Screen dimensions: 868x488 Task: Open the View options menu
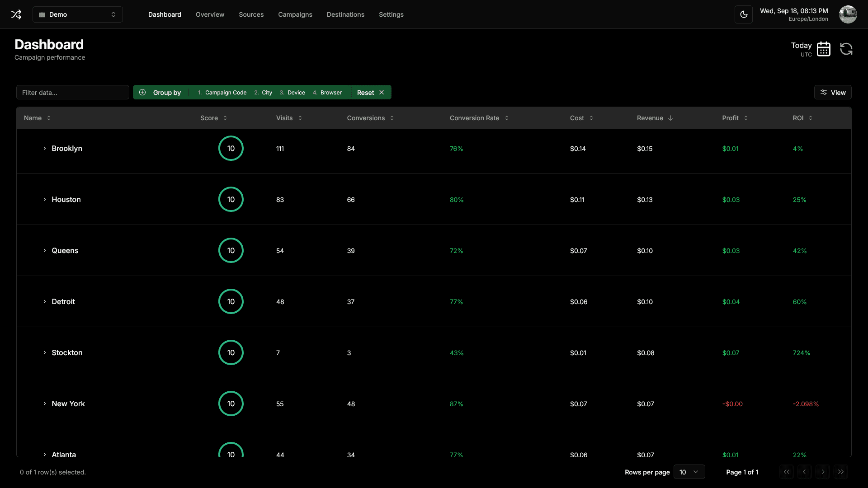pyautogui.click(x=833, y=92)
